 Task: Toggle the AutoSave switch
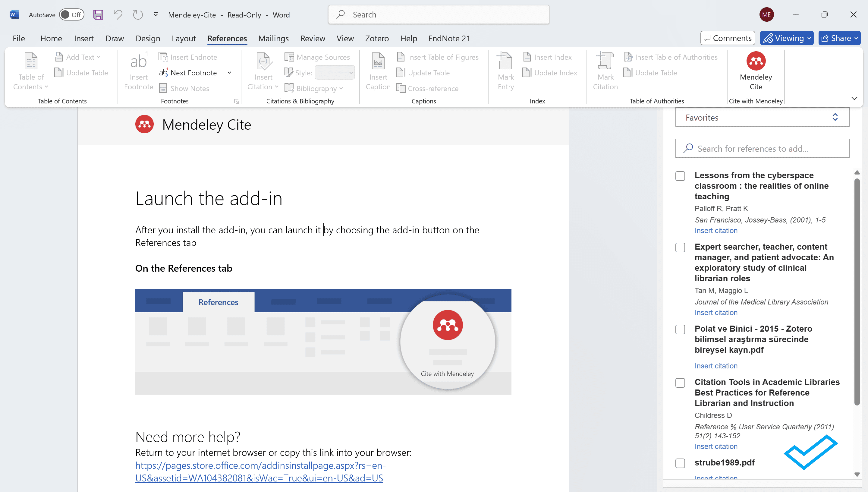tap(71, 14)
